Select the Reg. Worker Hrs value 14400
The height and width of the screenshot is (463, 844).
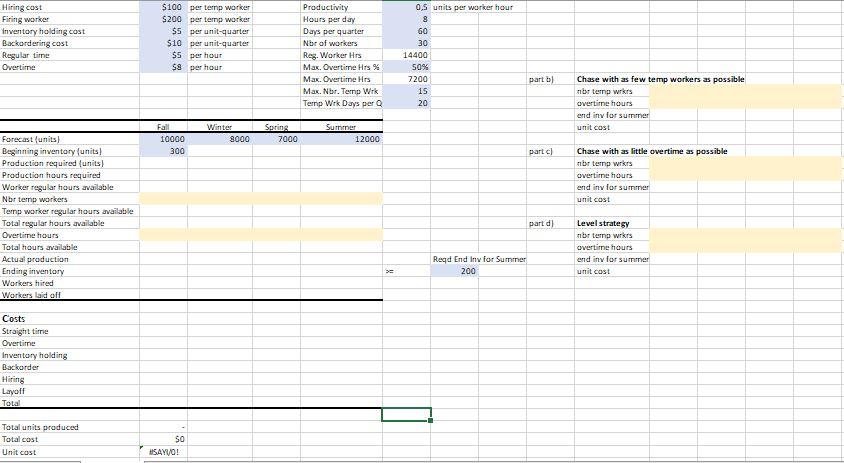pos(406,55)
